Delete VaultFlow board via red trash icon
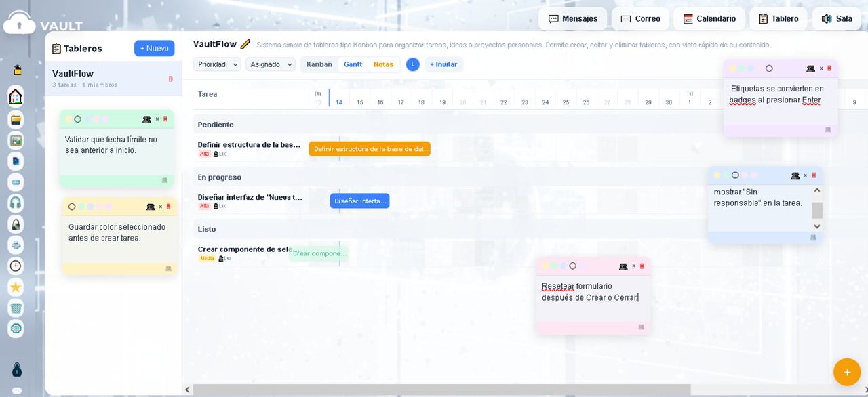This screenshot has height=397, width=868. coord(170,79)
